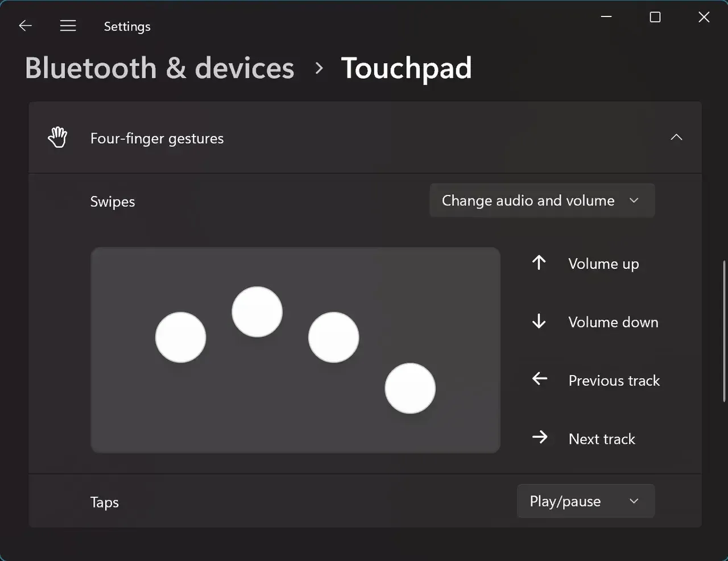
Task: Click the Volume down arrow icon
Action: click(539, 321)
